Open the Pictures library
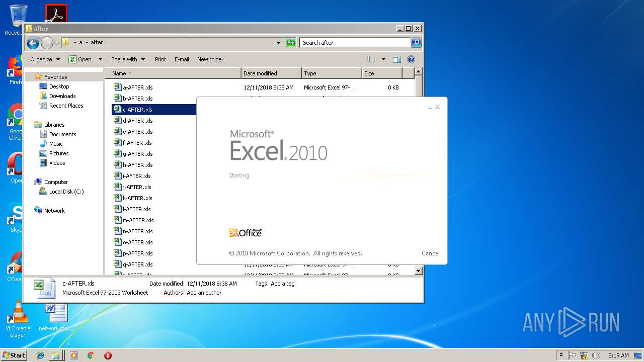This screenshot has height=362, width=644. (x=59, y=153)
